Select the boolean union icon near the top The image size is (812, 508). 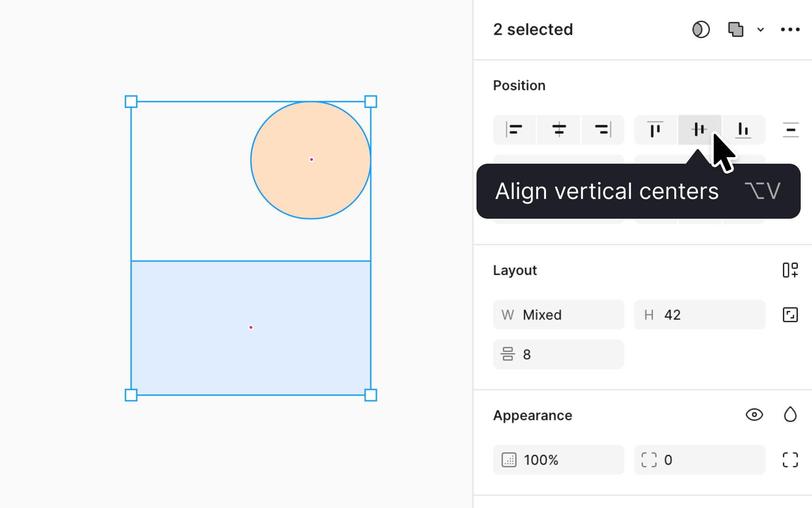click(735, 29)
